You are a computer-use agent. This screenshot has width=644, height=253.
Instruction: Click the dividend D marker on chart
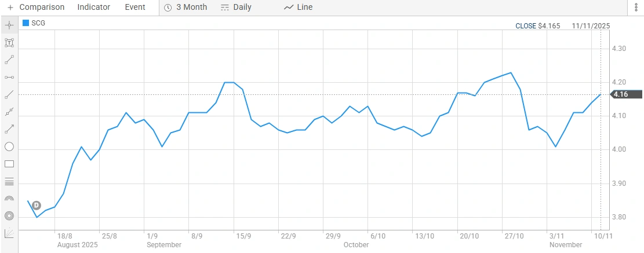36,205
